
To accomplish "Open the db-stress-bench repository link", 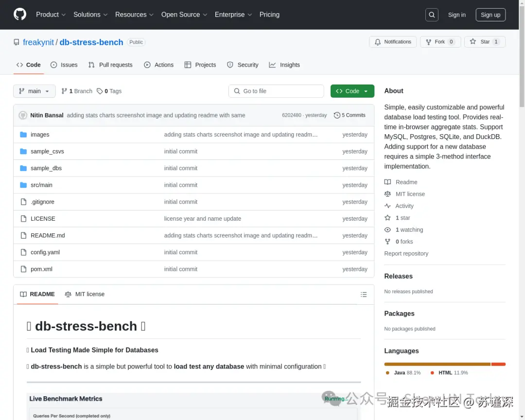I will click(91, 42).
